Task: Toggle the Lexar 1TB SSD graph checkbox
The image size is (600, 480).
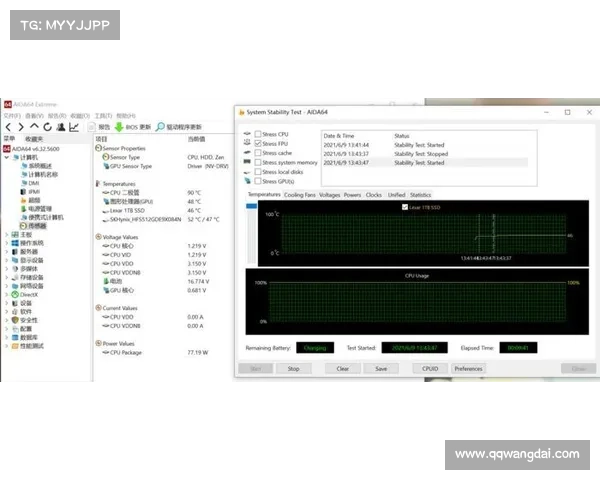Action: pyautogui.click(x=404, y=206)
